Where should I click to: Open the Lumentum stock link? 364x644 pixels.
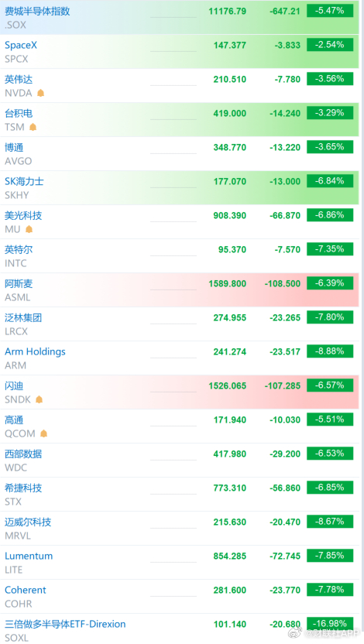pos(29,556)
